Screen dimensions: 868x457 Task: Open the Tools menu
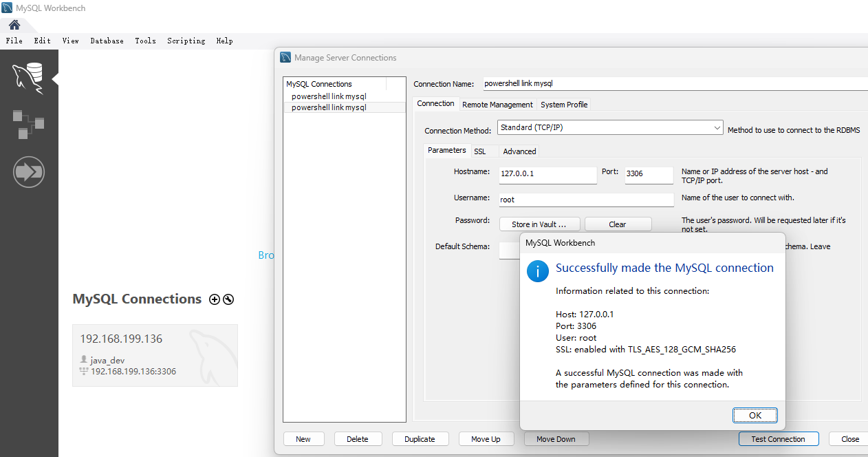pyautogui.click(x=145, y=41)
